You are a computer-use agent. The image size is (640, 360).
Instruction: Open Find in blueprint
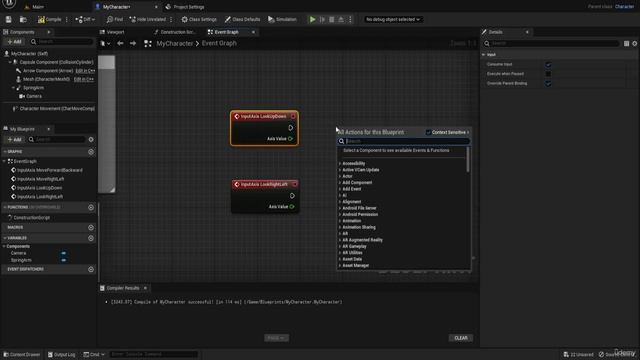(x=115, y=19)
